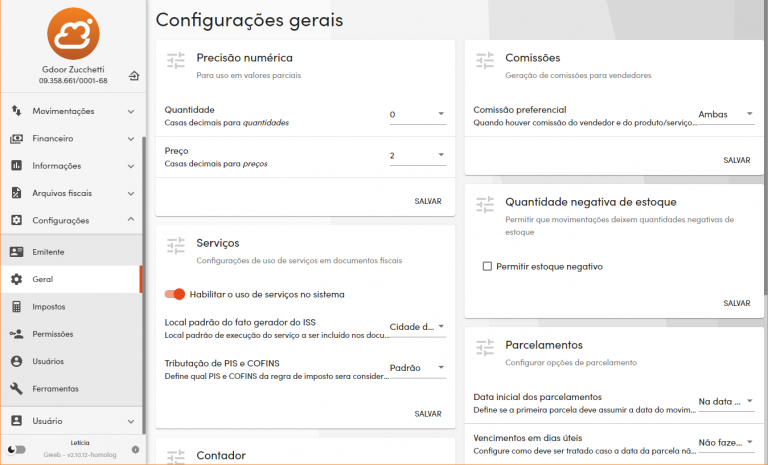Save the Comissões settings
768x465 pixels.
pos(736,159)
